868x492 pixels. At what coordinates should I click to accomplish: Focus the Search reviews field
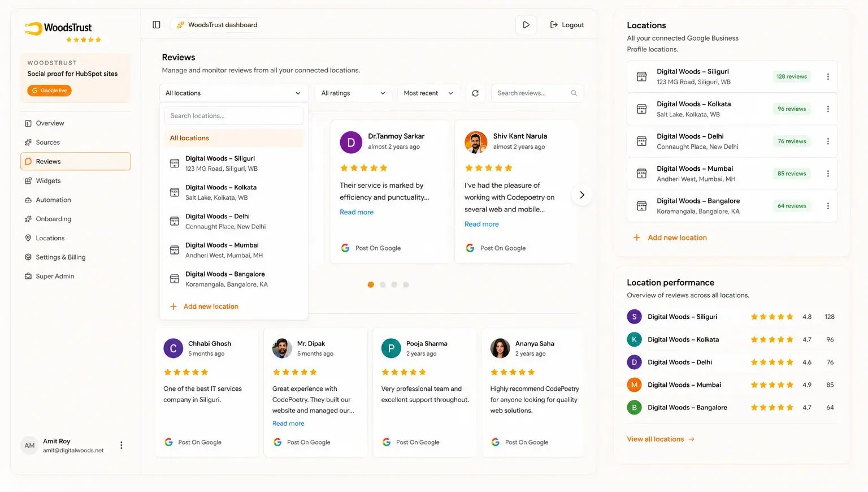click(x=537, y=93)
